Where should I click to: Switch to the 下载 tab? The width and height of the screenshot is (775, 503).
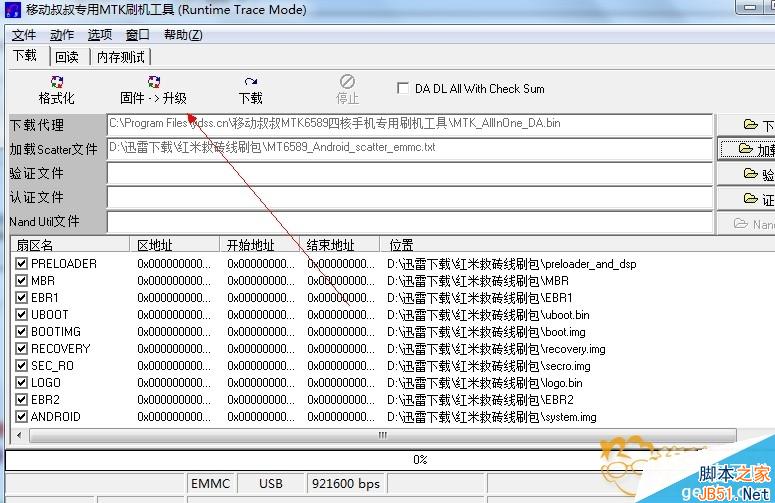tap(25, 55)
